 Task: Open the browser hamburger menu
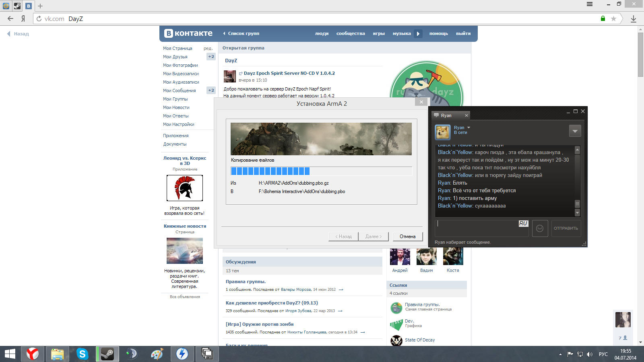coord(590,4)
